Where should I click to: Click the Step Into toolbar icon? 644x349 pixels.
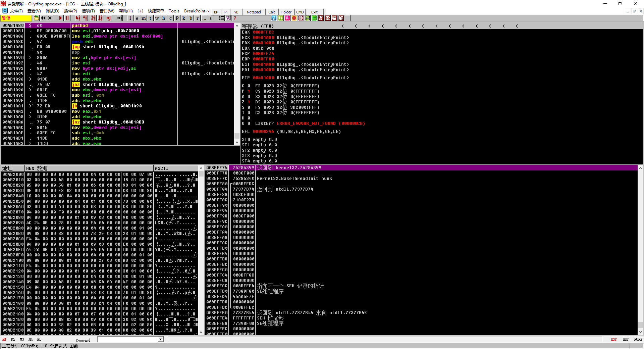click(x=78, y=18)
